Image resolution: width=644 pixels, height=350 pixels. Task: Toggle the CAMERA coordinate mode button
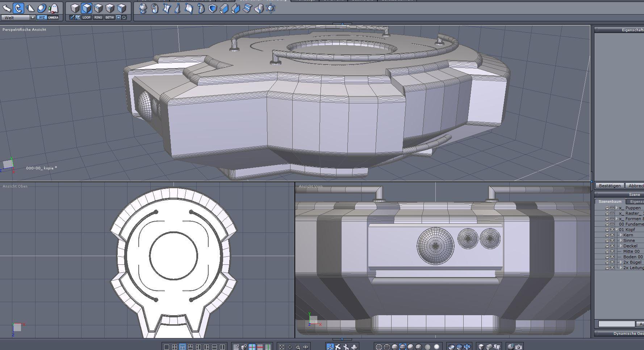(x=53, y=17)
